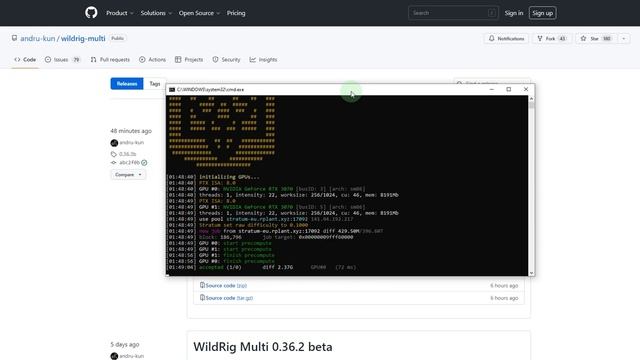The image size is (640, 360).
Task: Click the tar.gz file icon
Action: (202, 298)
